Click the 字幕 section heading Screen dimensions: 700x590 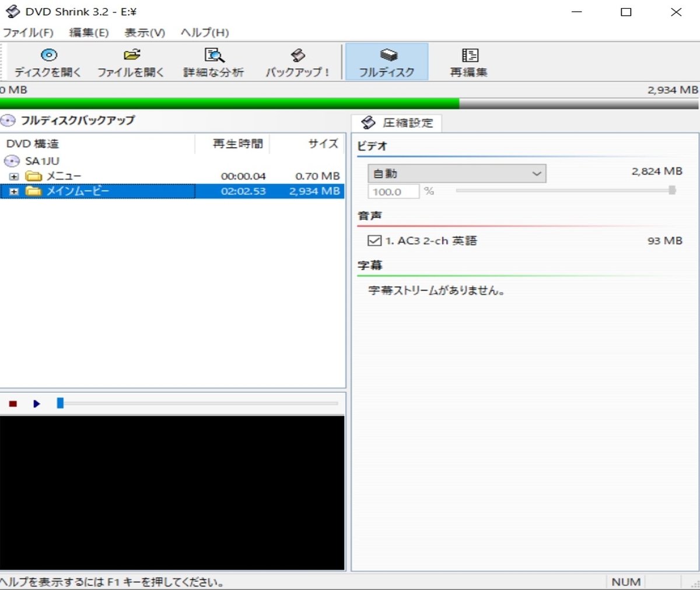(x=370, y=266)
